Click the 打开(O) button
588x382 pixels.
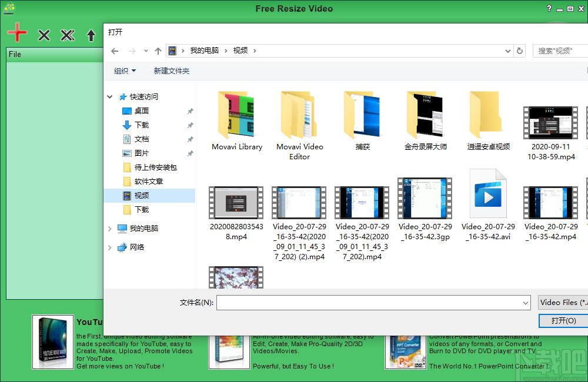(x=563, y=320)
